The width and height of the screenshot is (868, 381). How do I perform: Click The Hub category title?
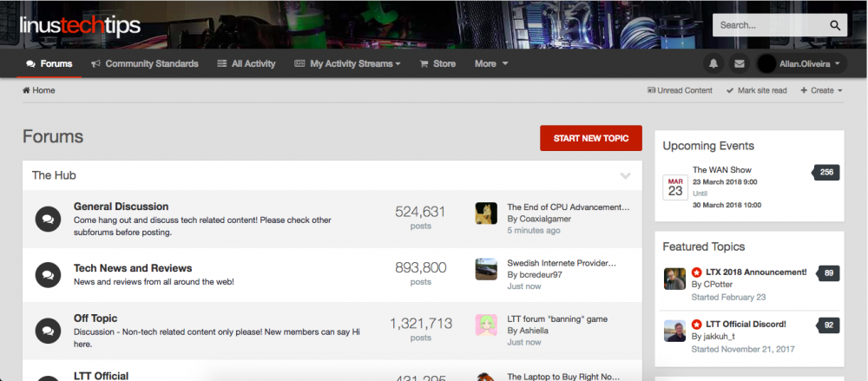point(54,175)
